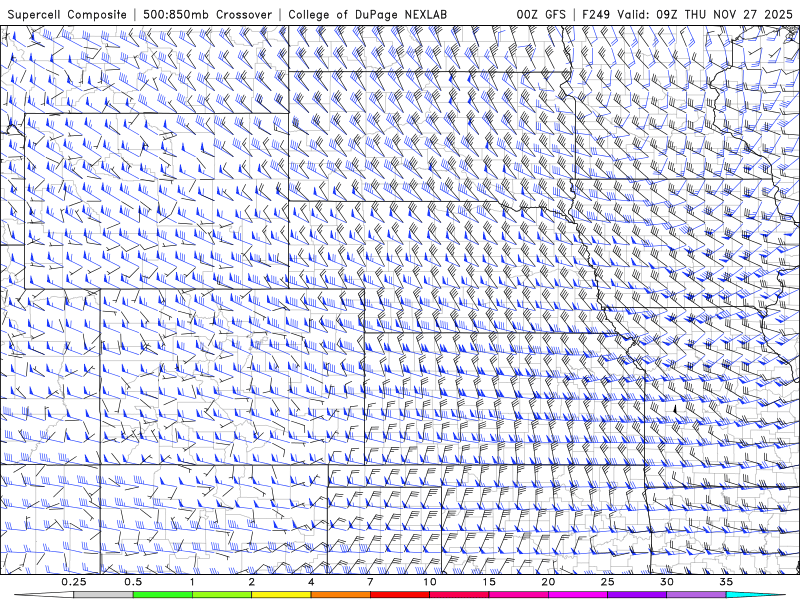Screen dimensions: 800x600
Task: Pick the green color bar segment
Action: pyautogui.click(x=163, y=595)
